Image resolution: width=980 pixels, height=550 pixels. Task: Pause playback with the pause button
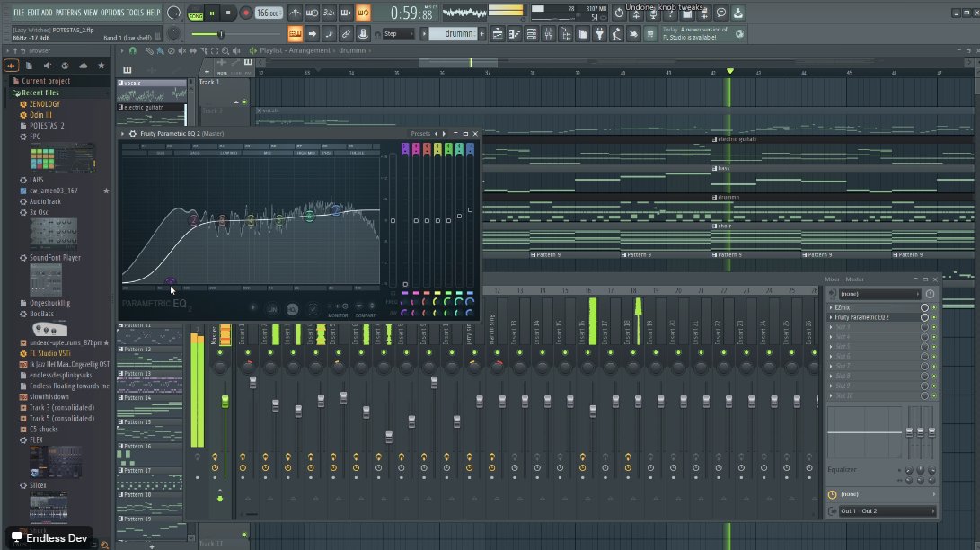pyautogui.click(x=212, y=13)
